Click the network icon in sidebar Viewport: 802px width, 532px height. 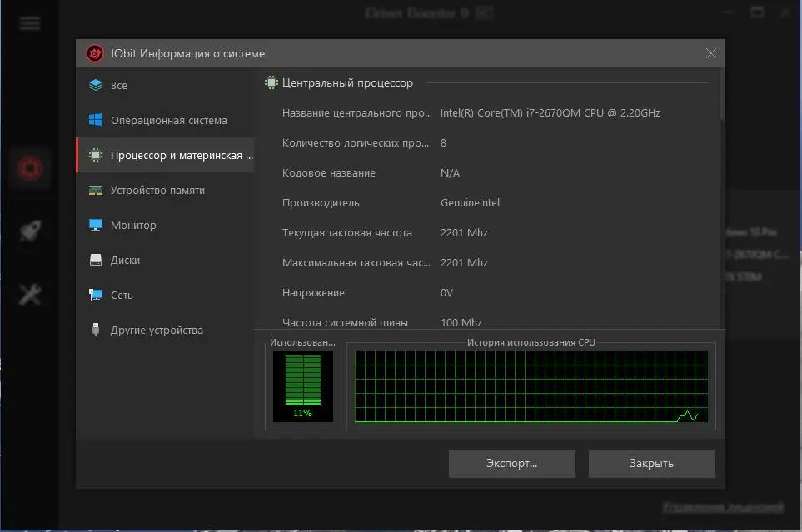tap(96, 295)
